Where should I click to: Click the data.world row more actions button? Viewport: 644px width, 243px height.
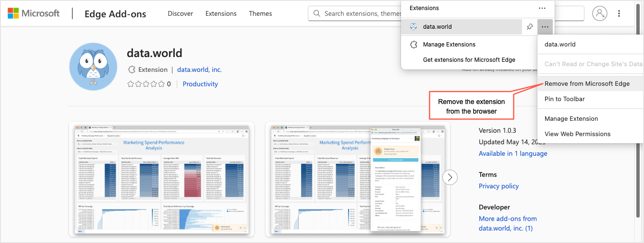(545, 27)
